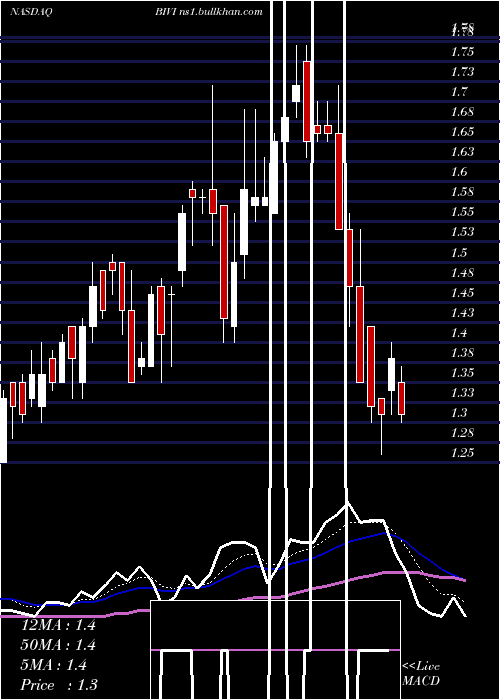Click the 1.6 price axis label
Screen dimensions: 500x700
459,172
